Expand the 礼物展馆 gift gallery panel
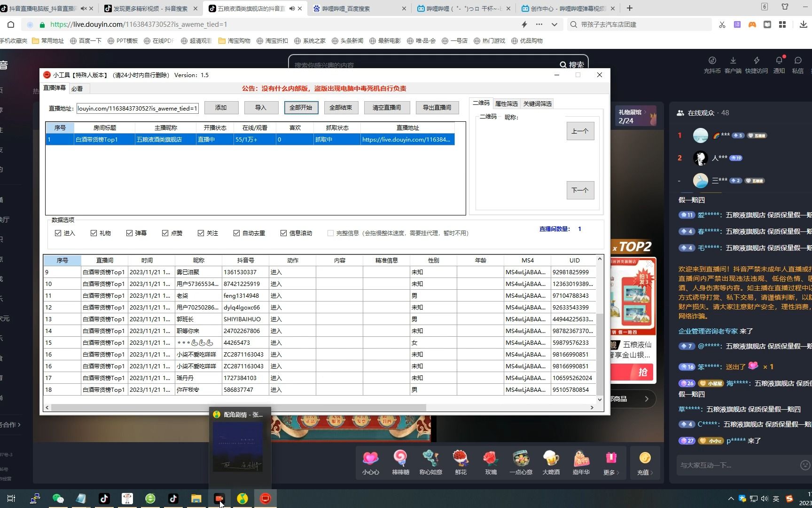This screenshot has height=508, width=812. [635, 116]
